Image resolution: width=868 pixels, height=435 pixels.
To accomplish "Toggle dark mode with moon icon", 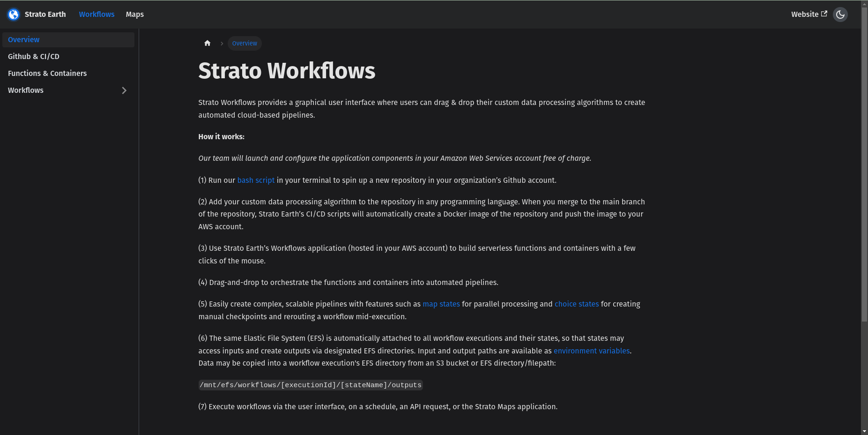I will [x=840, y=15].
